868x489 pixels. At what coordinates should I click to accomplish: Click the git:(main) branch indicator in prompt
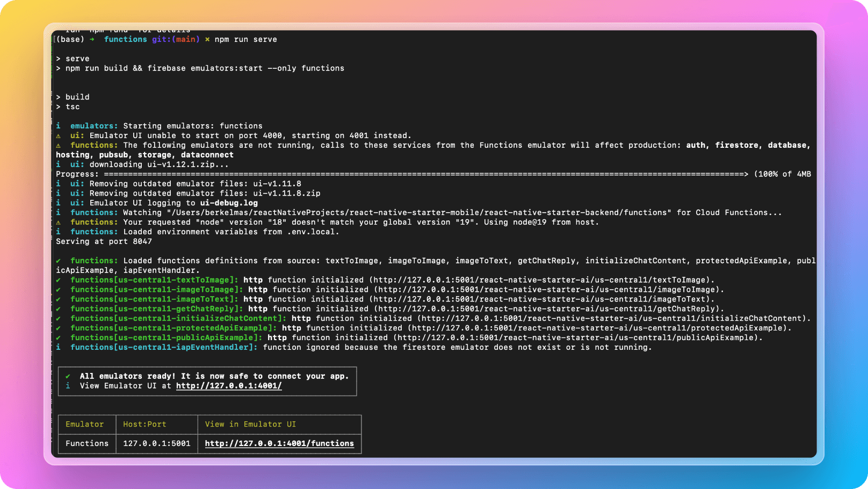coord(176,39)
